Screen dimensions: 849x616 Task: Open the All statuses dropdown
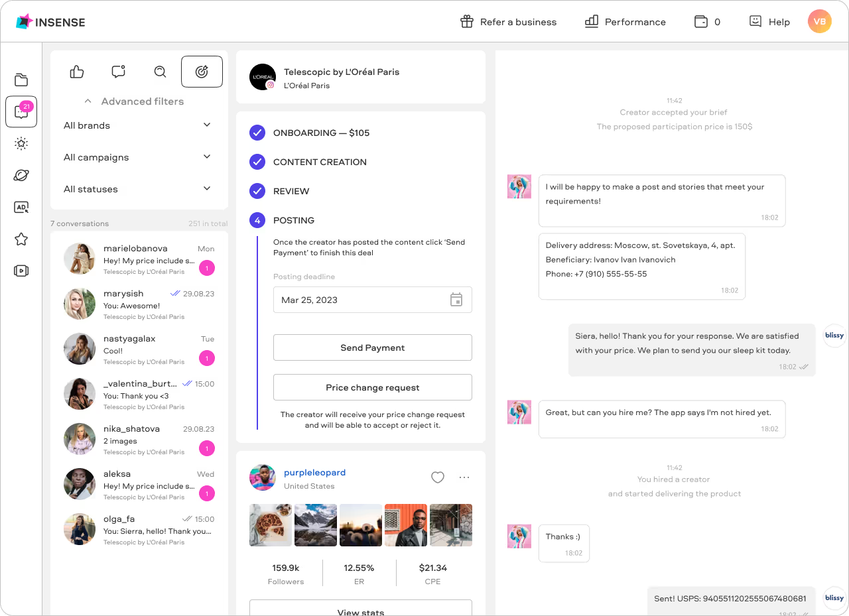pyautogui.click(x=138, y=189)
